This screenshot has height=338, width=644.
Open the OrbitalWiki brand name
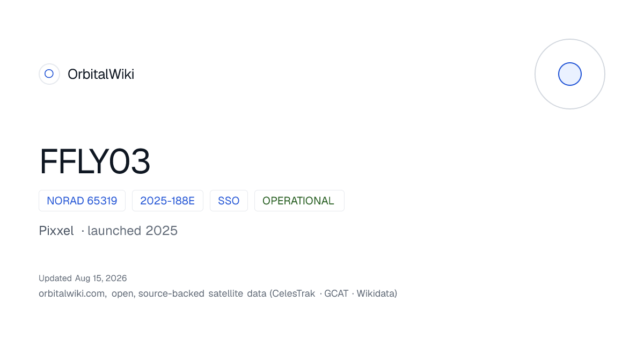click(101, 74)
